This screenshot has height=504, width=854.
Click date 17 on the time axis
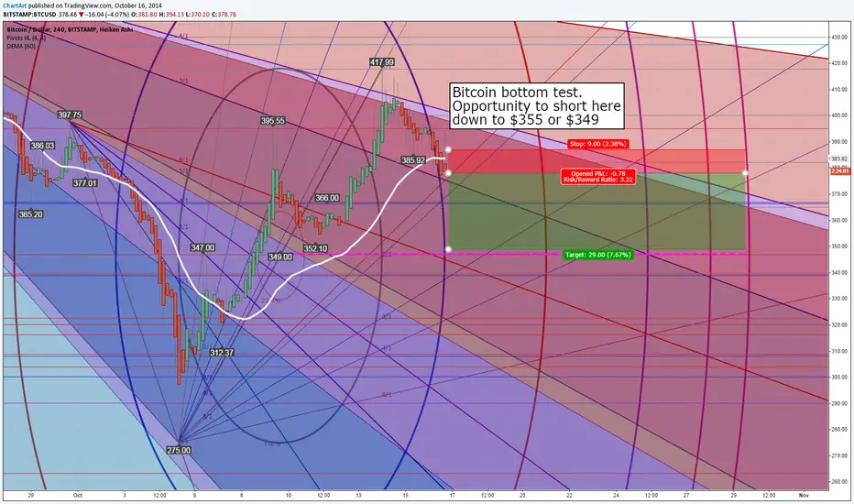[452, 495]
